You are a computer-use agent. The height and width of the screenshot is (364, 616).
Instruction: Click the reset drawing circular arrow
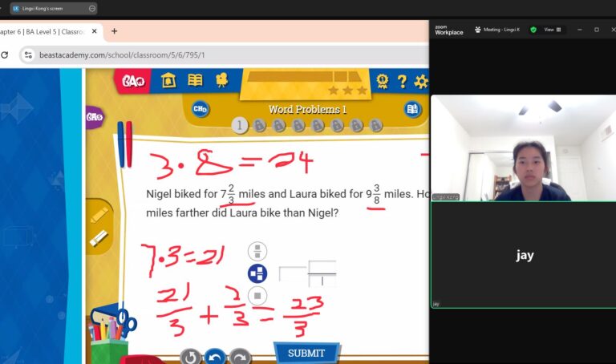tap(191, 357)
